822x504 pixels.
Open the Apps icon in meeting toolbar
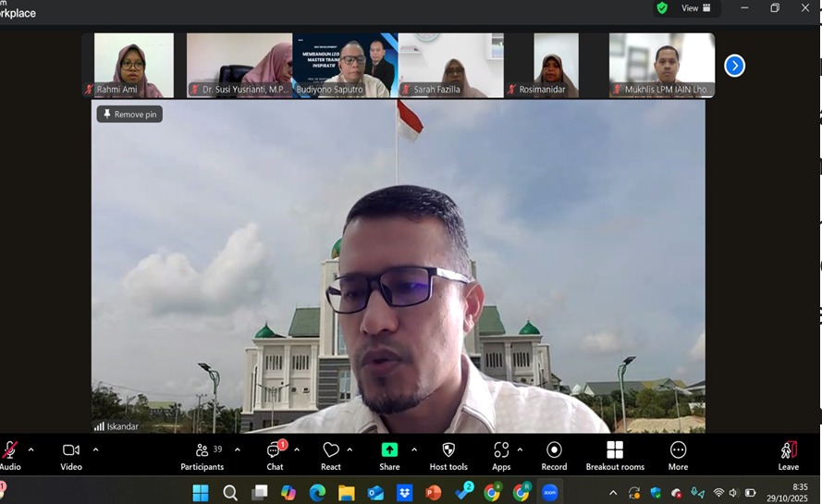pos(501,455)
